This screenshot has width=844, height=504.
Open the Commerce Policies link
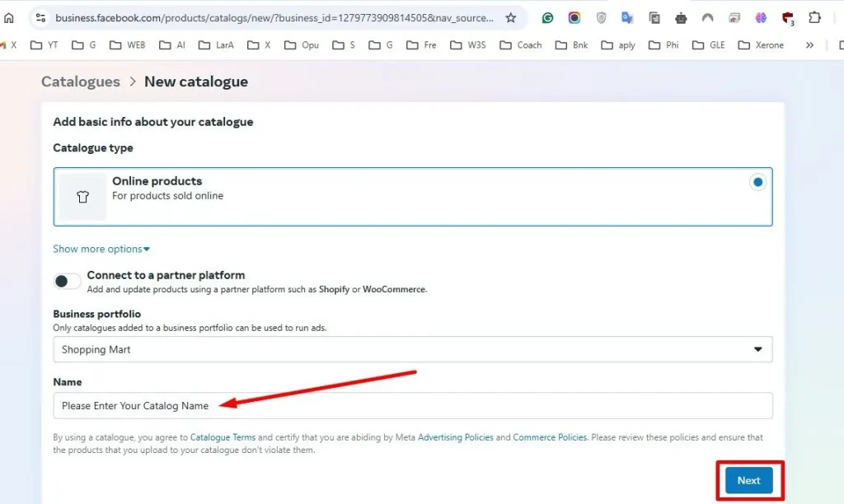[550, 437]
